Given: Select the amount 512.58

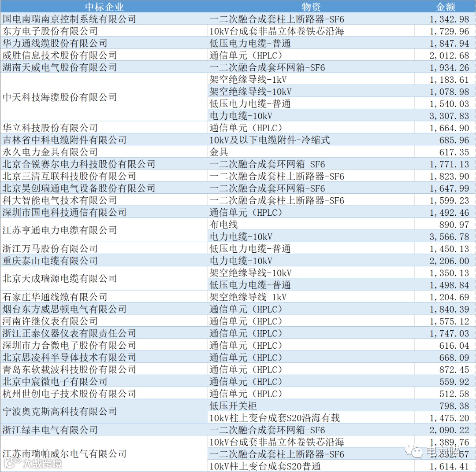Looking at the screenshot, I should point(454,394).
